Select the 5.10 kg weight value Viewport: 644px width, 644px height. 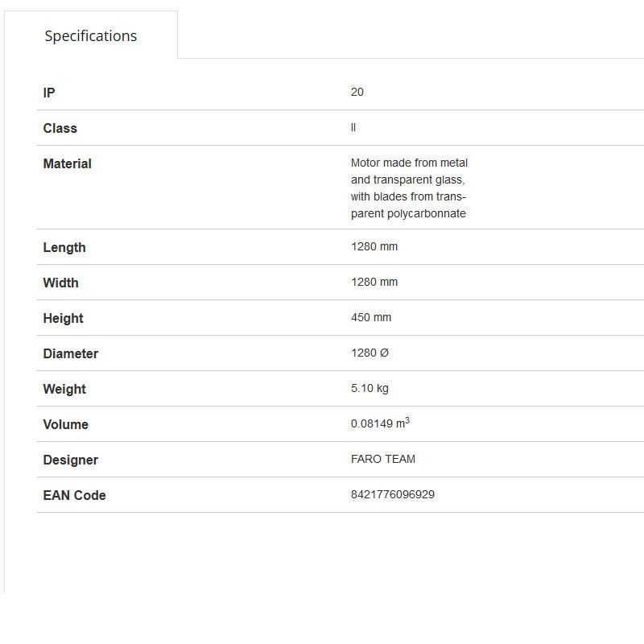point(369,388)
